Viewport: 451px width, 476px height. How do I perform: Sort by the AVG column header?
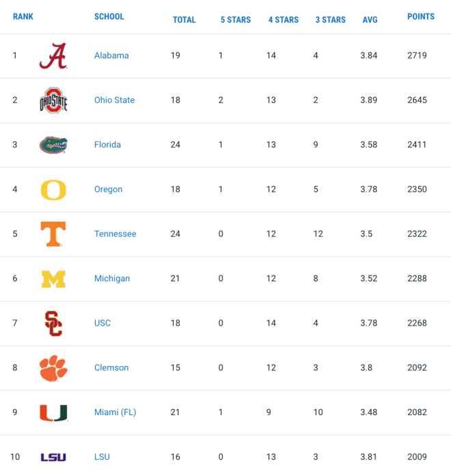point(370,20)
